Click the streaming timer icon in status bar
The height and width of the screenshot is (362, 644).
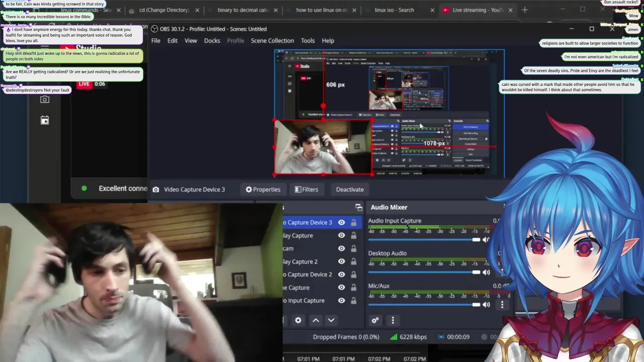pos(441,337)
